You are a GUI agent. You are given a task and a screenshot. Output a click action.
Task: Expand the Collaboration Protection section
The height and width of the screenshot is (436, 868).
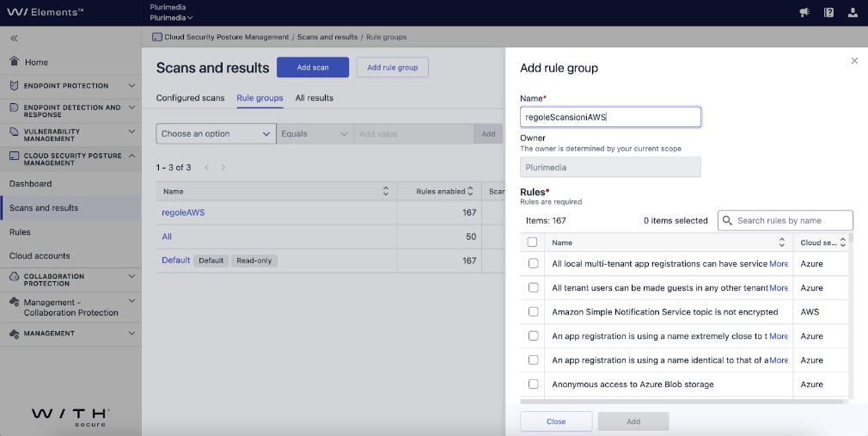click(x=131, y=276)
